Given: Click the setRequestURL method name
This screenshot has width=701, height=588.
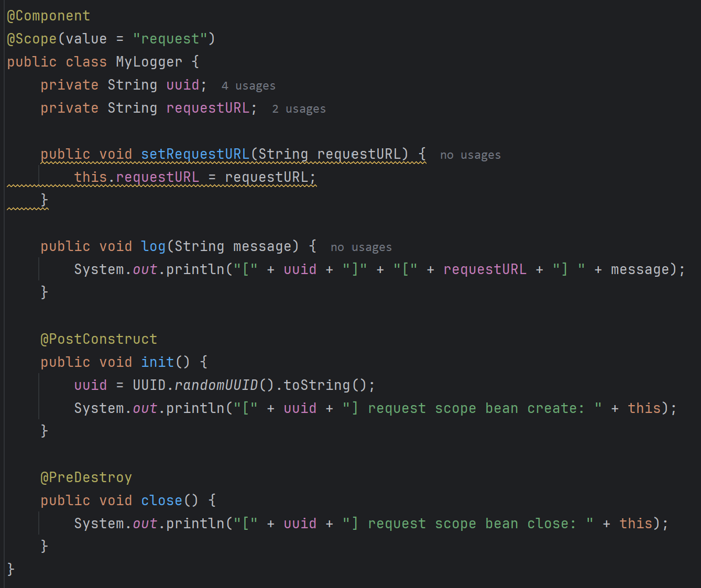Looking at the screenshot, I should coord(195,154).
